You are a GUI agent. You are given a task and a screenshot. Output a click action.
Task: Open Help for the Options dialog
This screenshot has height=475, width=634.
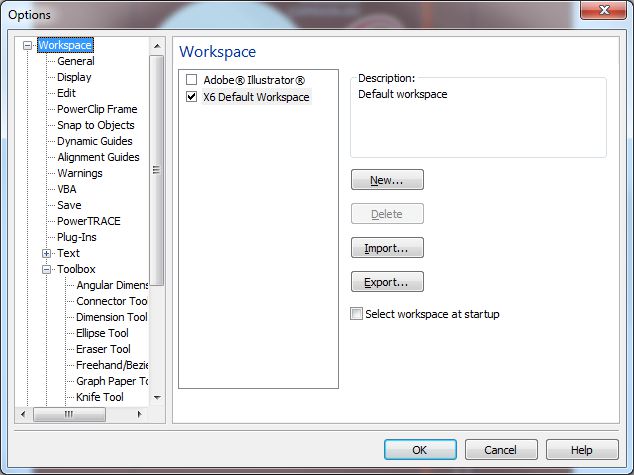[582, 450]
